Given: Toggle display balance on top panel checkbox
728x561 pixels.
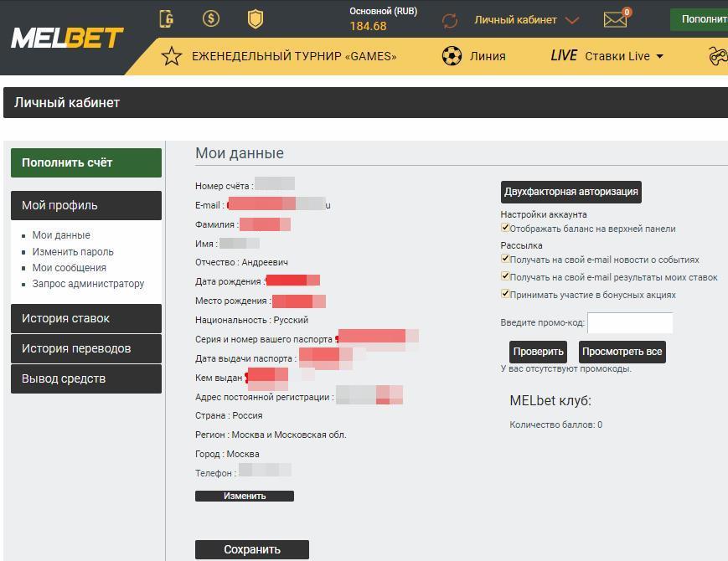Looking at the screenshot, I should click(x=505, y=228).
